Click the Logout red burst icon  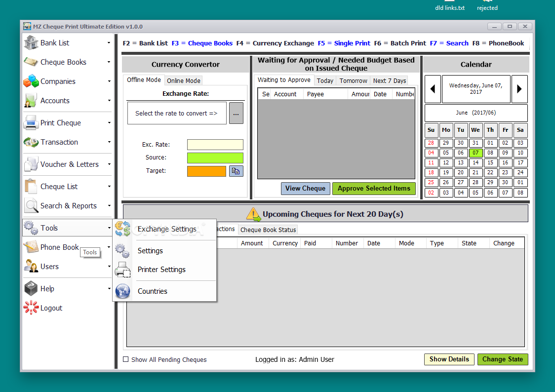pos(31,308)
